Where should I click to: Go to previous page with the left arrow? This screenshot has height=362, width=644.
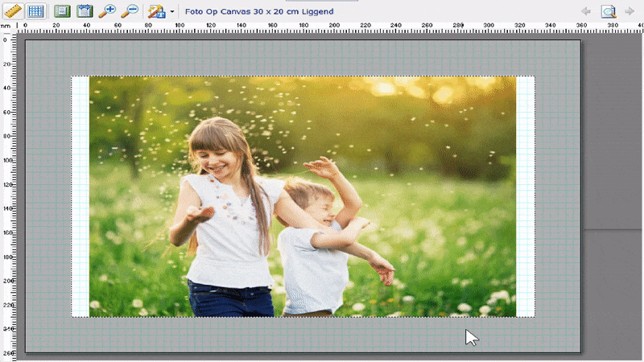click(x=585, y=11)
